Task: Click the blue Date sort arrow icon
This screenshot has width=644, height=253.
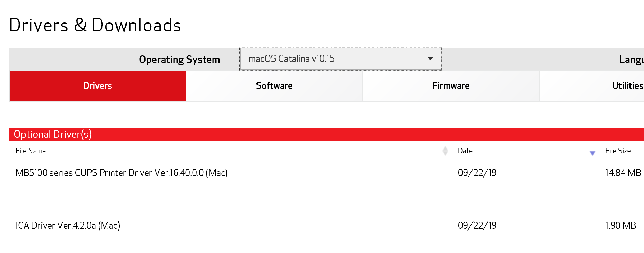Action: (x=592, y=153)
